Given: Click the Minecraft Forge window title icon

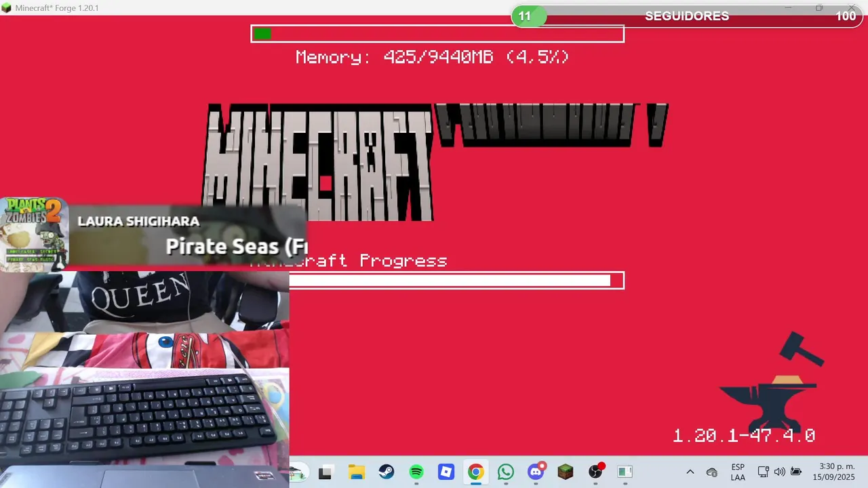Looking at the screenshot, I should pos(7,7).
